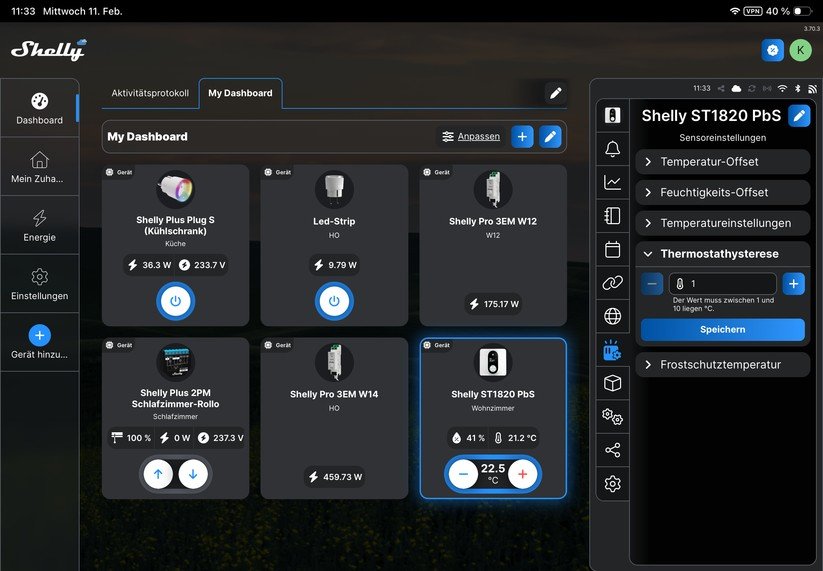
Task: Open Energie in the left navigation
Action: pyautogui.click(x=39, y=225)
